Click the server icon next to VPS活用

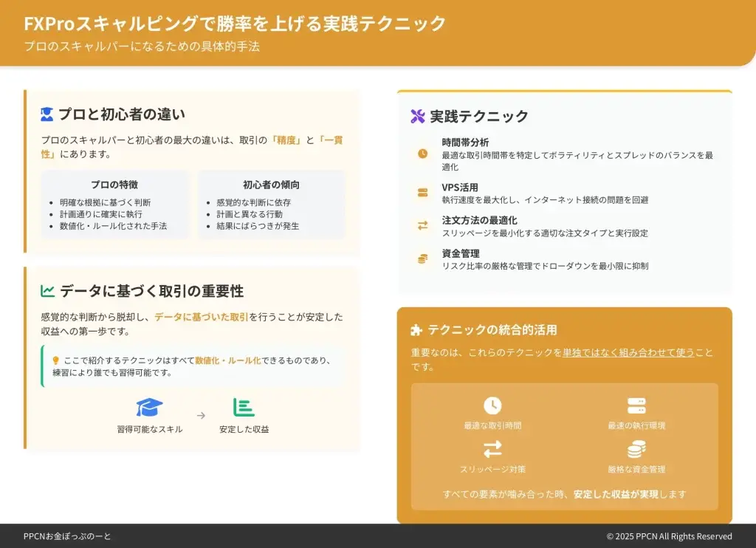tap(422, 193)
